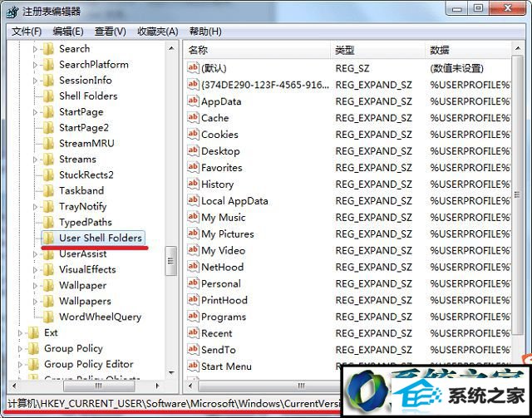Expand the SearchPlatform tree node
The width and height of the screenshot is (532, 418).
click(35, 65)
